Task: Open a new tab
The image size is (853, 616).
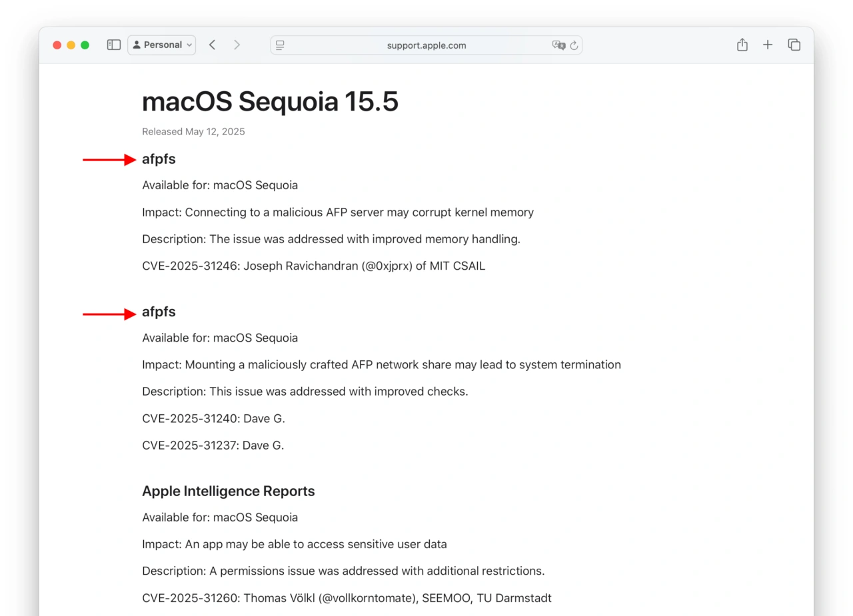Action: 768,45
